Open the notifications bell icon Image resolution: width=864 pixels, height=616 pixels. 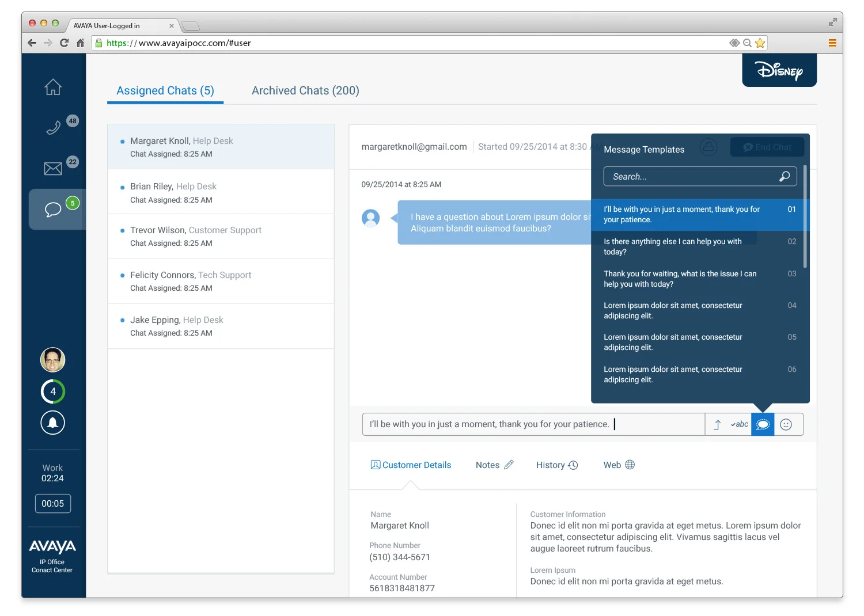(52, 423)
